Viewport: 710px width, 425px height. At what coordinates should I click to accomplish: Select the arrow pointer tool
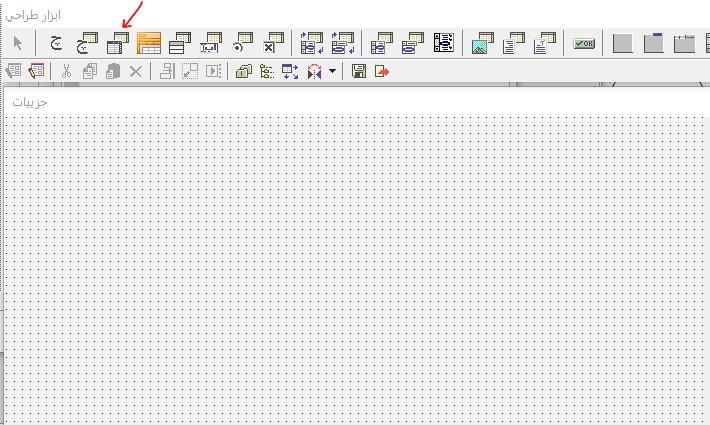click(18, 43)
